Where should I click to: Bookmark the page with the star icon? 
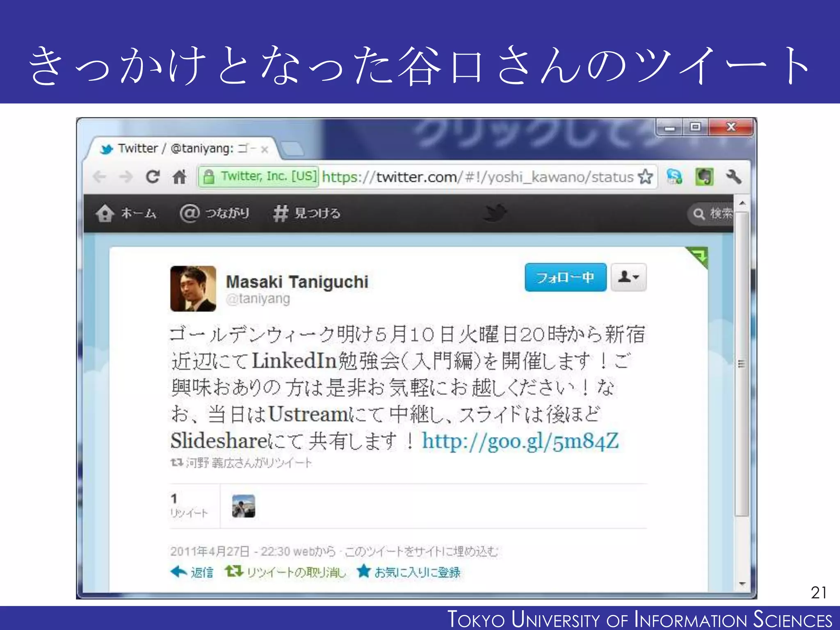[645, 177]
